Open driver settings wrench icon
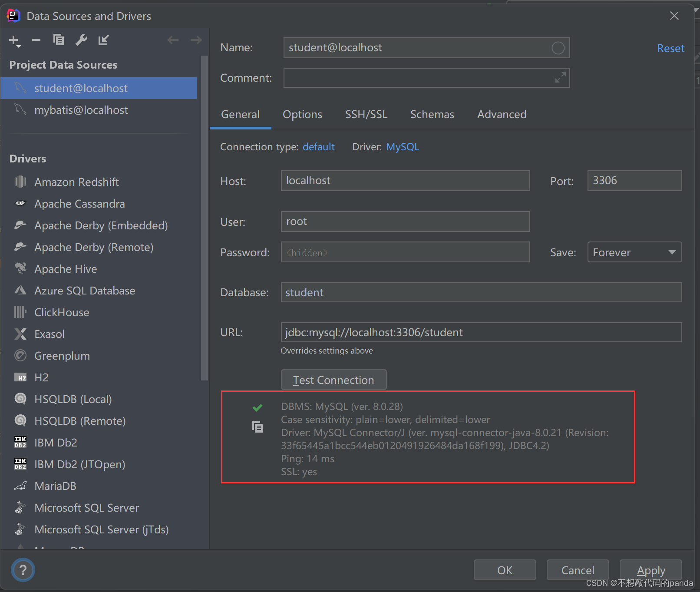The image size is (700, 592). [81, 40]
